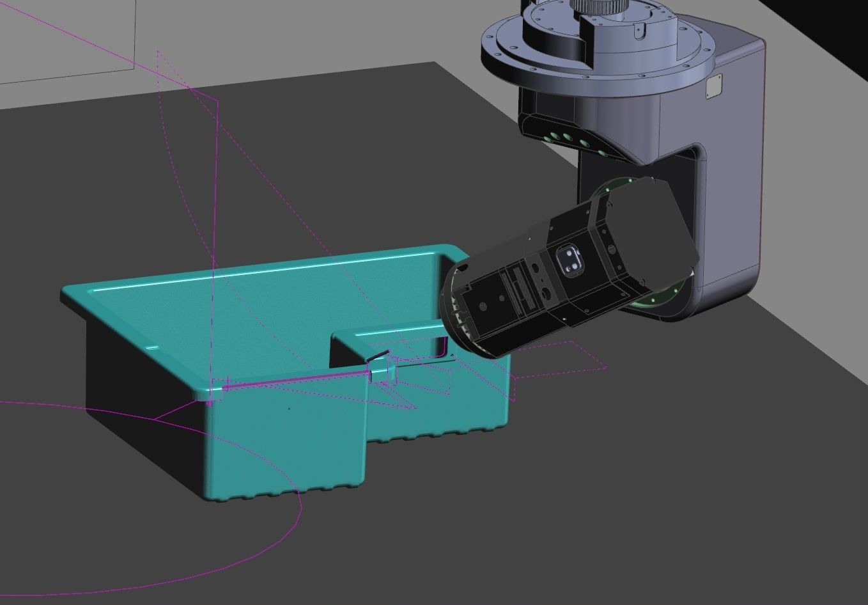The height and width of the screenshot is (605, 868).
Task: Click the rectangular slot cutout in the workpiece
Action: [390, 349]
